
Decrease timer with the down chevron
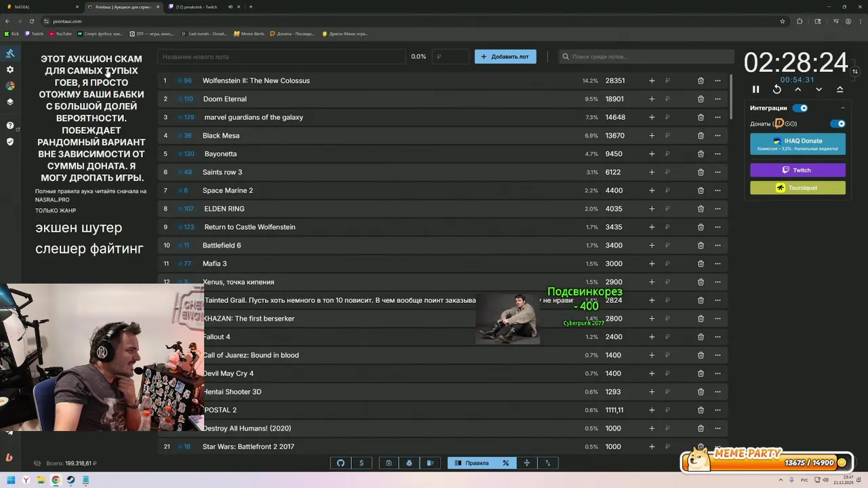click(x=818, y=89)
